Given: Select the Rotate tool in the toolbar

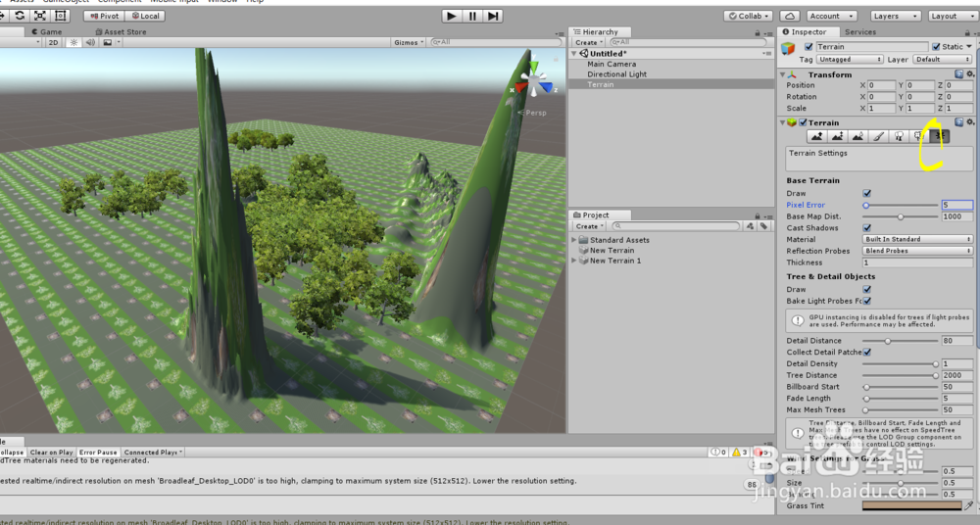Looking at the screenshot, I should point(20,16).
